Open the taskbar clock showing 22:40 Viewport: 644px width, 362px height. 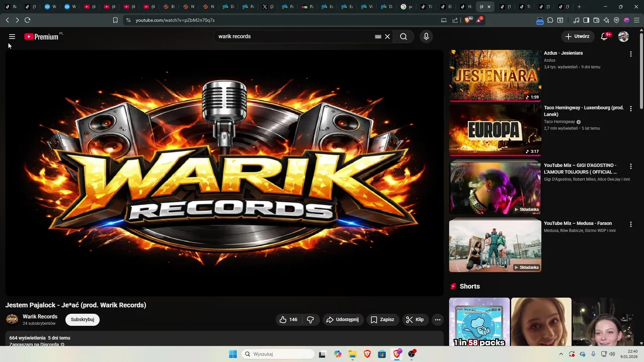[x=629, y=354]
